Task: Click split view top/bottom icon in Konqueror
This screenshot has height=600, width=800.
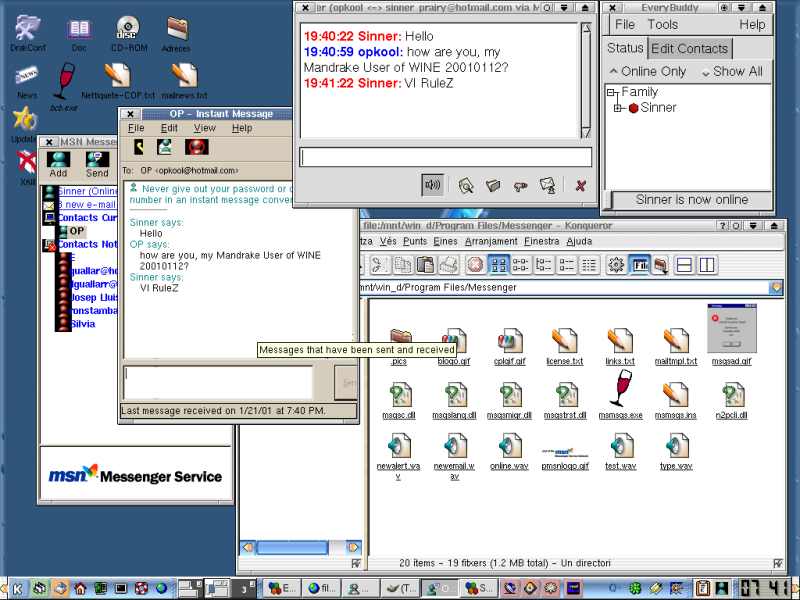Action: click(x=684, y=265)
